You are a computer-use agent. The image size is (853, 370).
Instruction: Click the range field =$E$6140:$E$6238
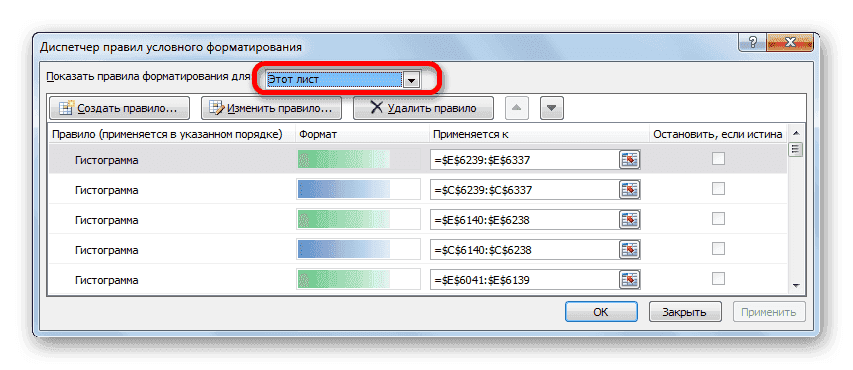[524, 220]
